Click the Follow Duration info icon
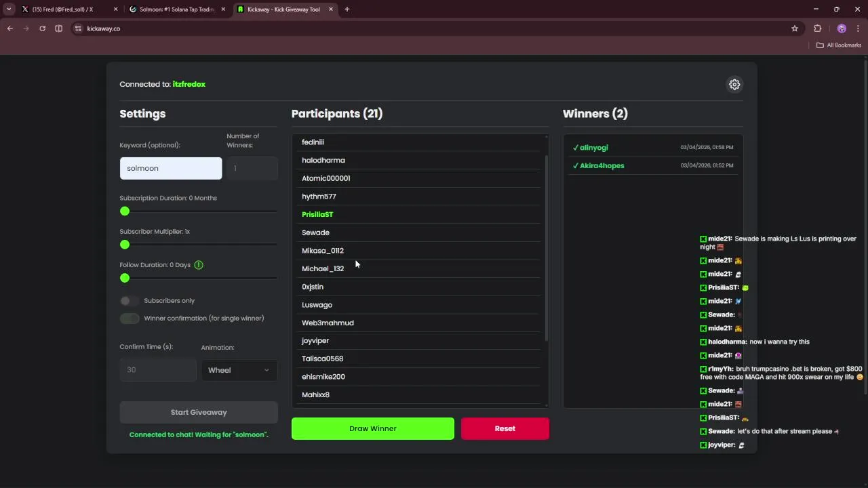The image size is (868, 488). pos(199,265)
